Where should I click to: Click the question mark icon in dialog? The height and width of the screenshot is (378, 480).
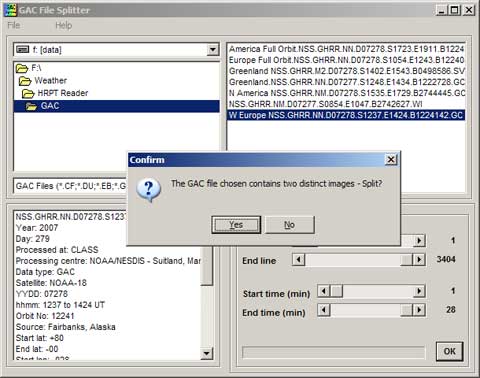149,189
